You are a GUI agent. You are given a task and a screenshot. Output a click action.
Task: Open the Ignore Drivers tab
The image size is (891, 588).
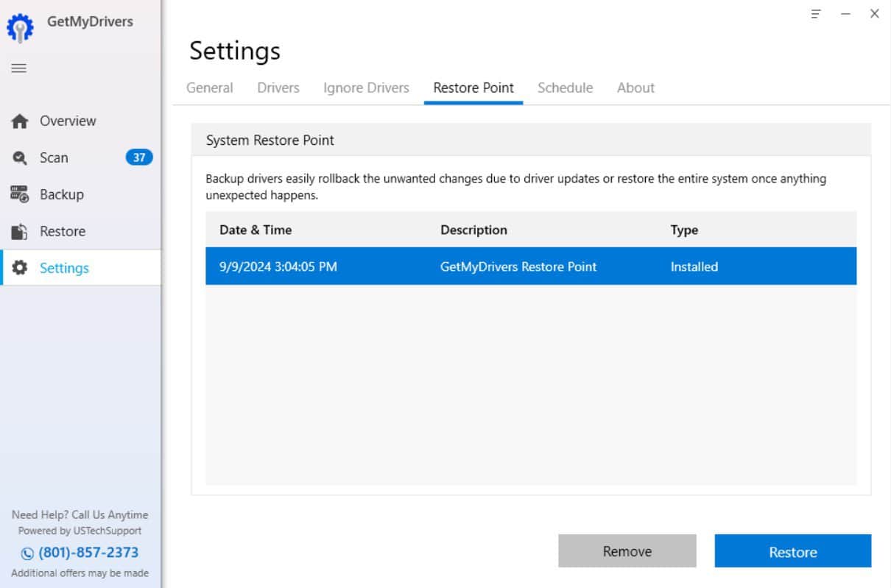click(x=366, y=88)
